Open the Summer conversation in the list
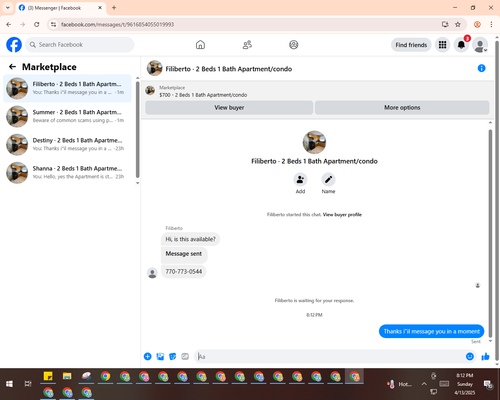 (67, 116)
